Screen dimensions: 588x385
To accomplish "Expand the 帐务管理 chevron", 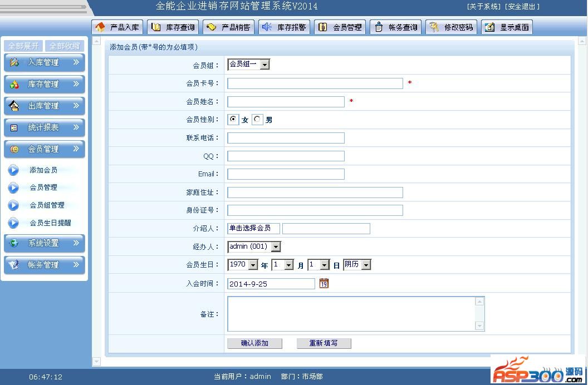I will (76, 264).
